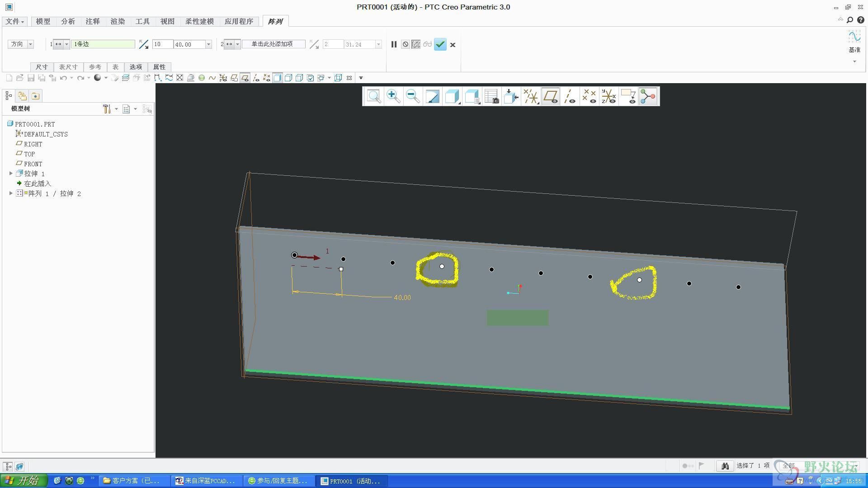
Task: Click the Refit zoom icon
Action: (x=373, y=96)
